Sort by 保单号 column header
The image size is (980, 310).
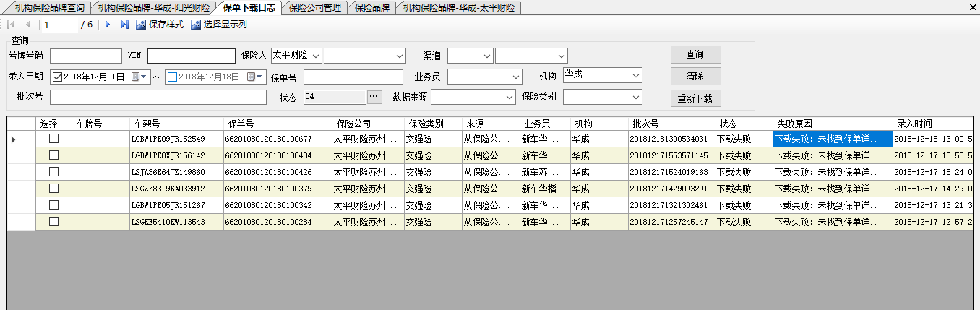coord(278,124)
